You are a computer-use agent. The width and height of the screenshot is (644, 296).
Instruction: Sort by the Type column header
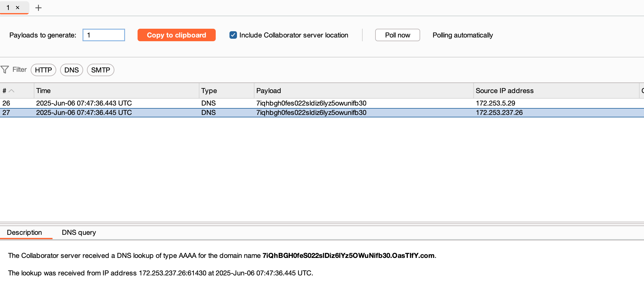(x=227, y=91)
